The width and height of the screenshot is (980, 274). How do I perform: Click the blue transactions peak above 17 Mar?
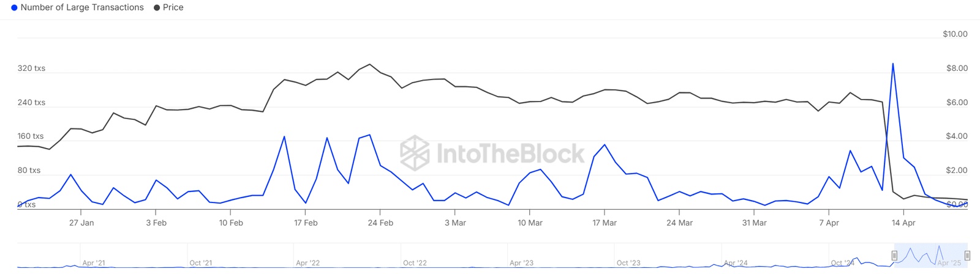(605, 145)
